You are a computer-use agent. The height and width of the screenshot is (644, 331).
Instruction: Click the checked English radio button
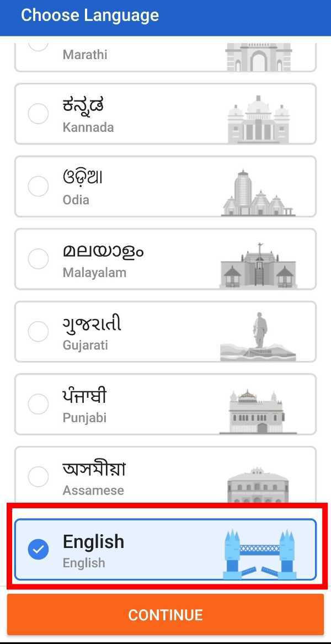38,550
